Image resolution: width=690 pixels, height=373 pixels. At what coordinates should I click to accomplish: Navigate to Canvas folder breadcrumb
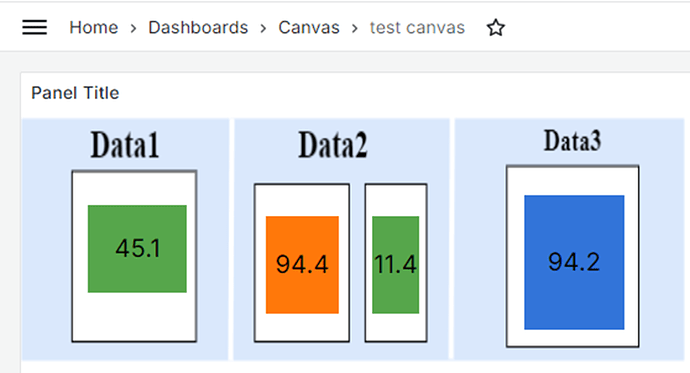point(309,28)
